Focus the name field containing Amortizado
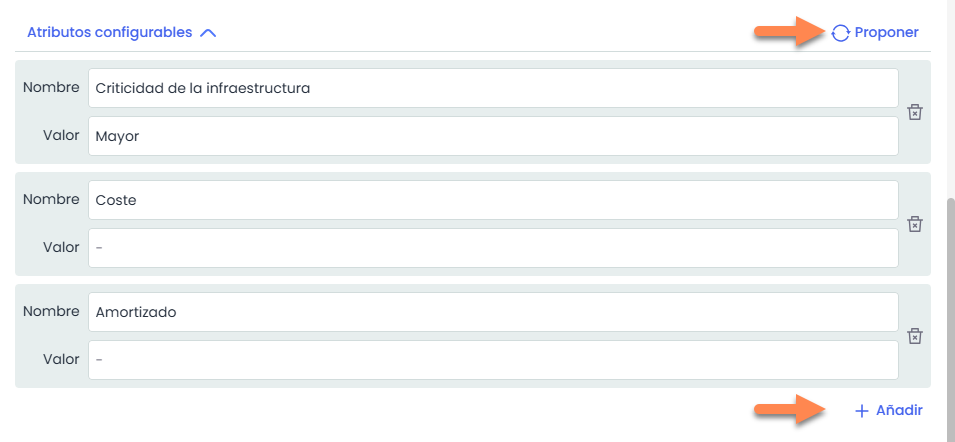This screenshot has width=955, height=442. 493,312
